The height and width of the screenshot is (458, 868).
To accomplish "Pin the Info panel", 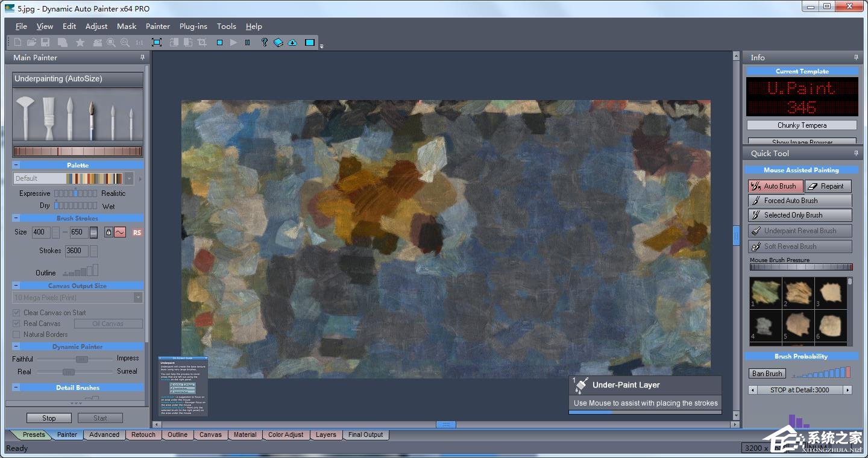I will point(856,57).
